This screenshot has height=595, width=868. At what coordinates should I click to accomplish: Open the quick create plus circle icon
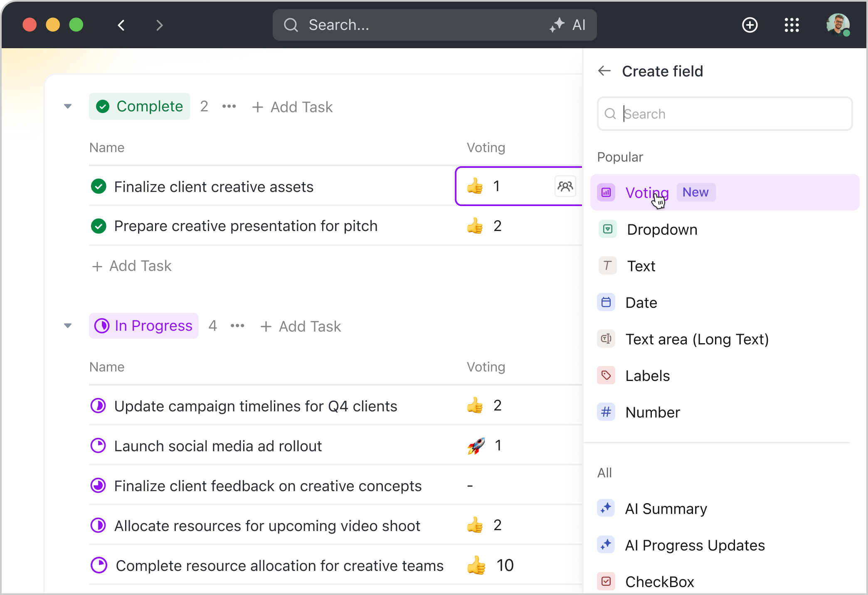pyautogui.click(x=750, y=25)
